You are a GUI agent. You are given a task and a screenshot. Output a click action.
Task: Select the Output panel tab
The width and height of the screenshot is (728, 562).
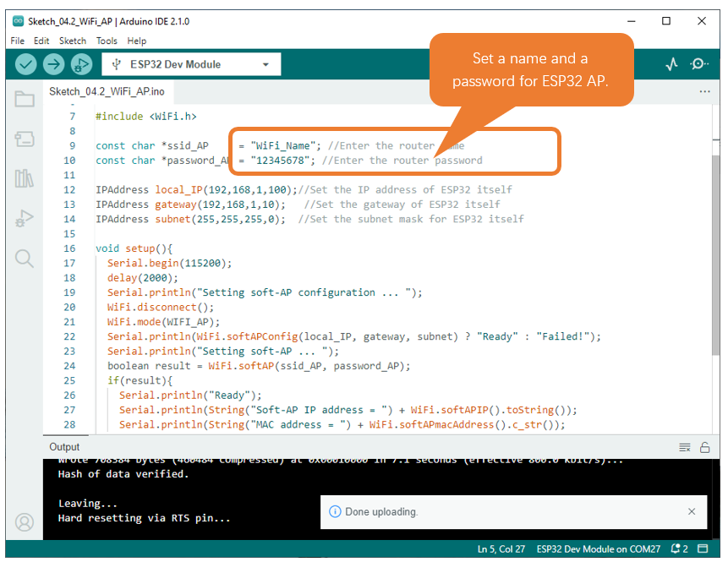(x=64, y=446)
